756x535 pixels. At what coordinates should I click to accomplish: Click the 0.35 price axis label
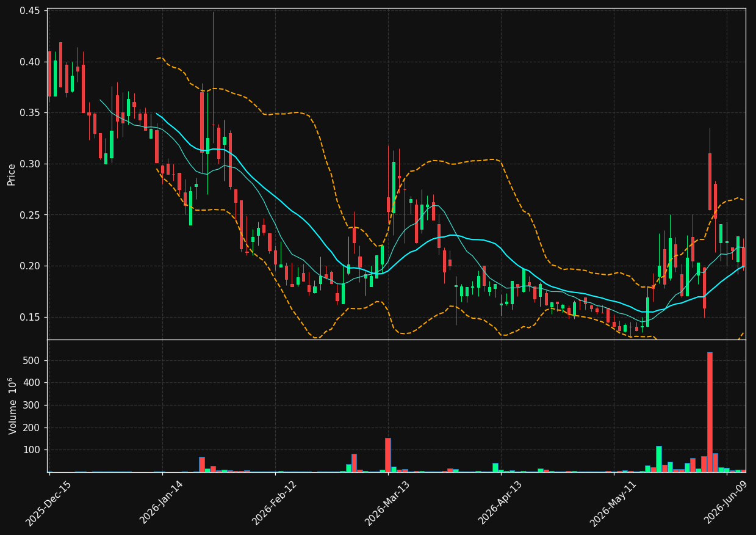click(31, 113)
